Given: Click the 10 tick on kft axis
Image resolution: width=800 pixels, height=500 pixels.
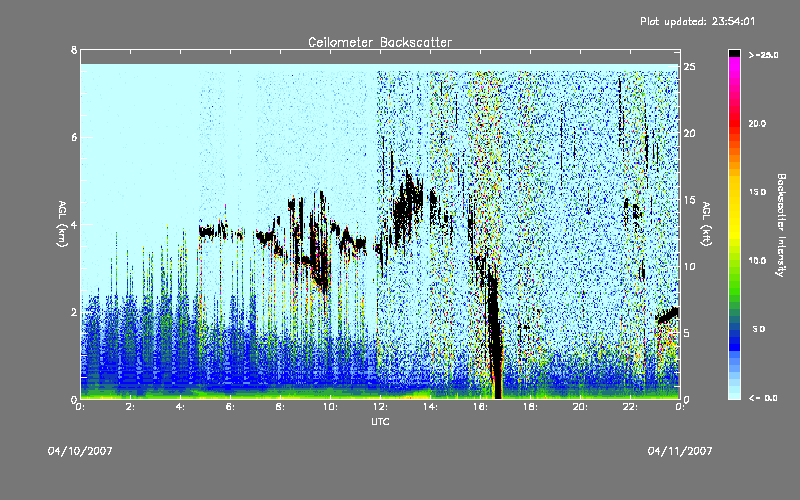Looking at the screenshot, I should [690, 266].
